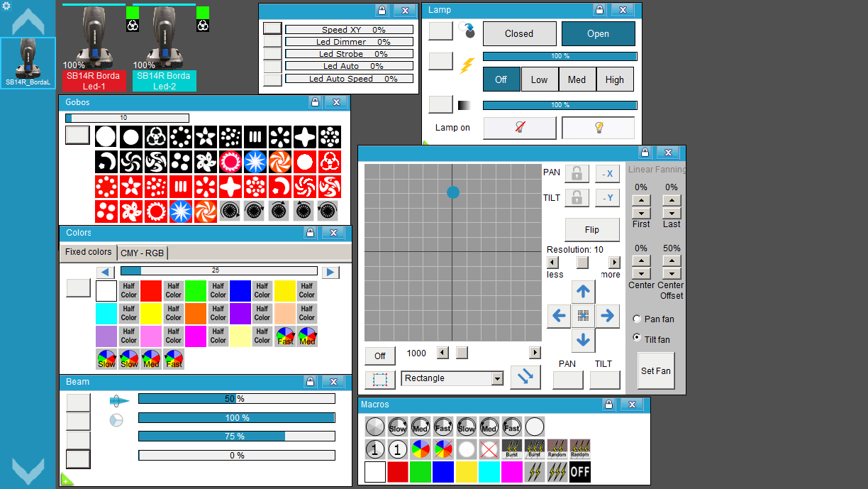Click the blue left arrow in position panel

pos(559,316)
